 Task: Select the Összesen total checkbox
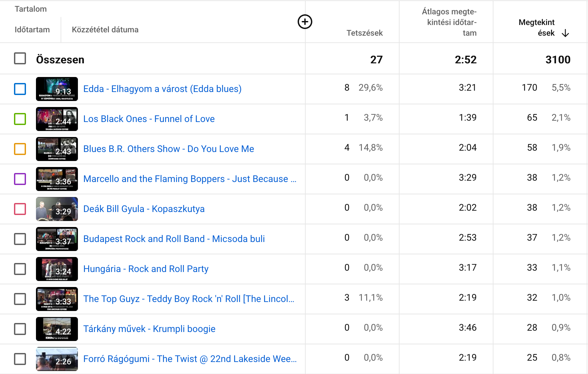tap(20, 58)
